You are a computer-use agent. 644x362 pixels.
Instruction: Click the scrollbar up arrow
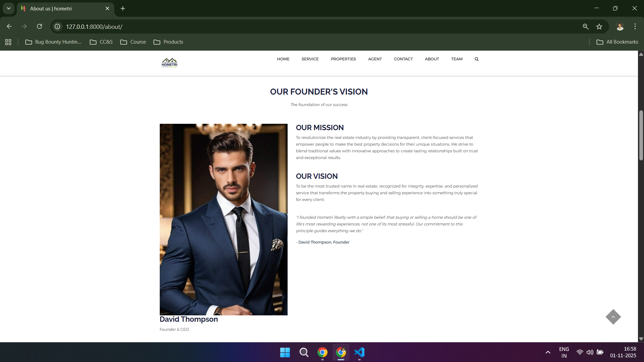(x=641, y=54)
